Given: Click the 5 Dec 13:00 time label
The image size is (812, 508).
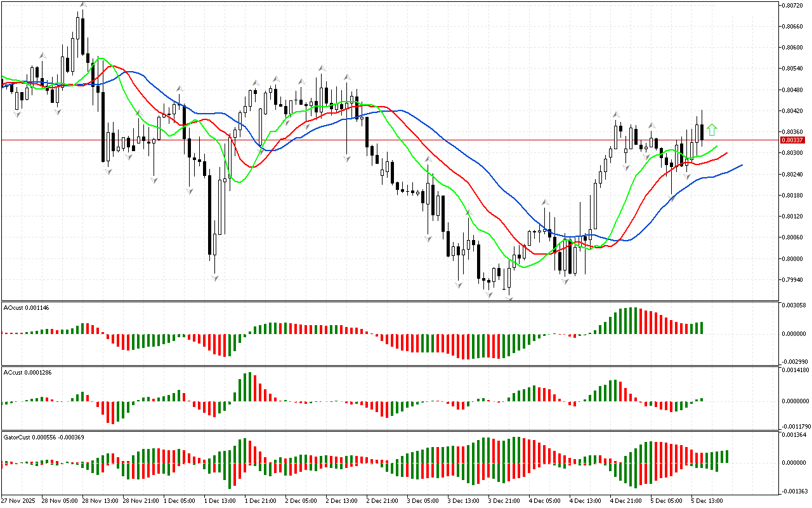Looking at the screenshot, I should (x=706, y=500).
